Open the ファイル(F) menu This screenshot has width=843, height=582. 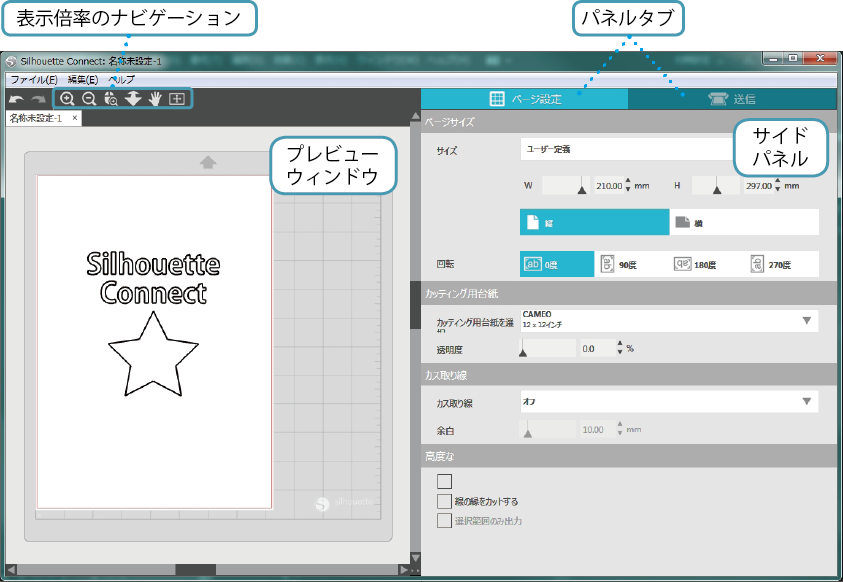tap(34, 80)
